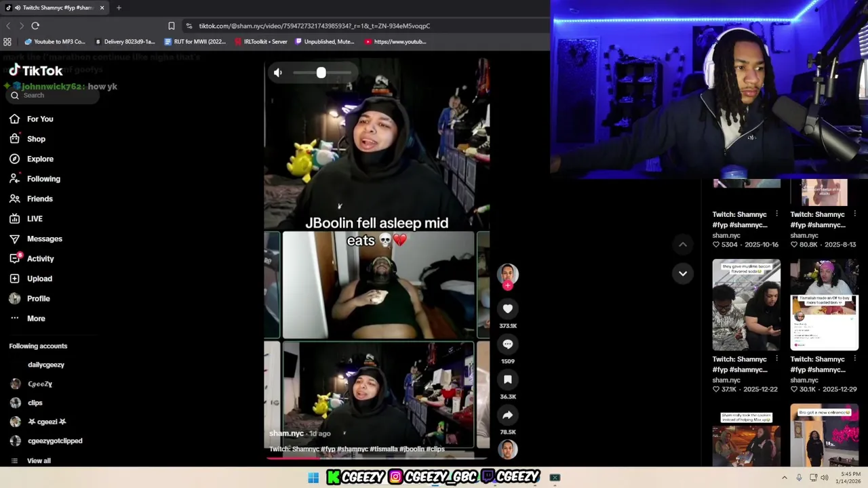
Task: Open RUT for MWII bookmark
Action: (195, 41)
